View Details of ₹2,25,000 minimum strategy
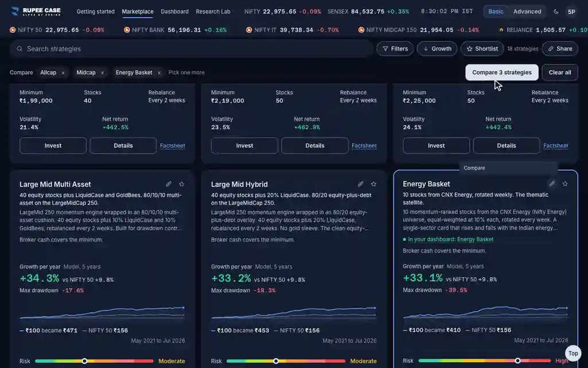 pos(506,145)
